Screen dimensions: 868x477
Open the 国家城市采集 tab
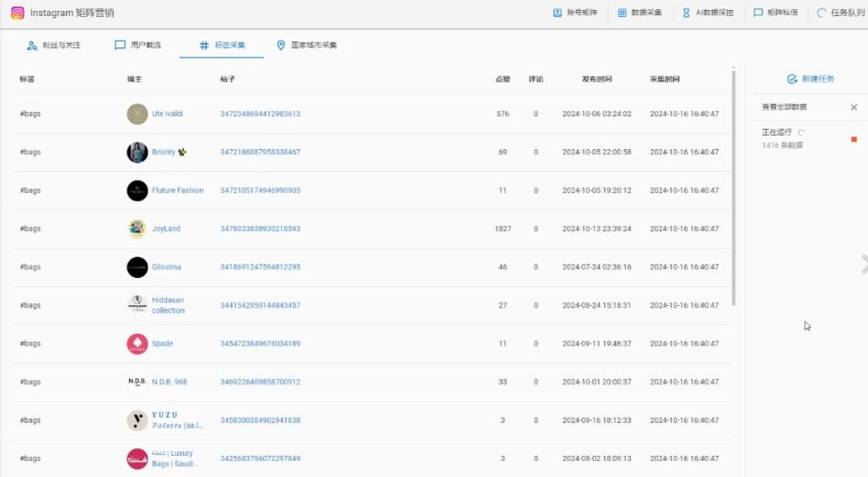pyautogui.click(x=307, y=45)
